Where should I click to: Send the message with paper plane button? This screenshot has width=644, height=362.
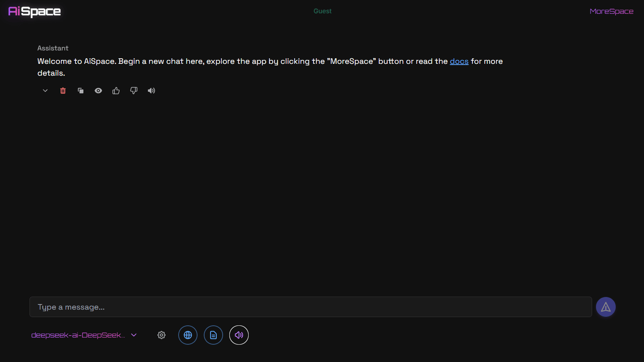(606, 307)
